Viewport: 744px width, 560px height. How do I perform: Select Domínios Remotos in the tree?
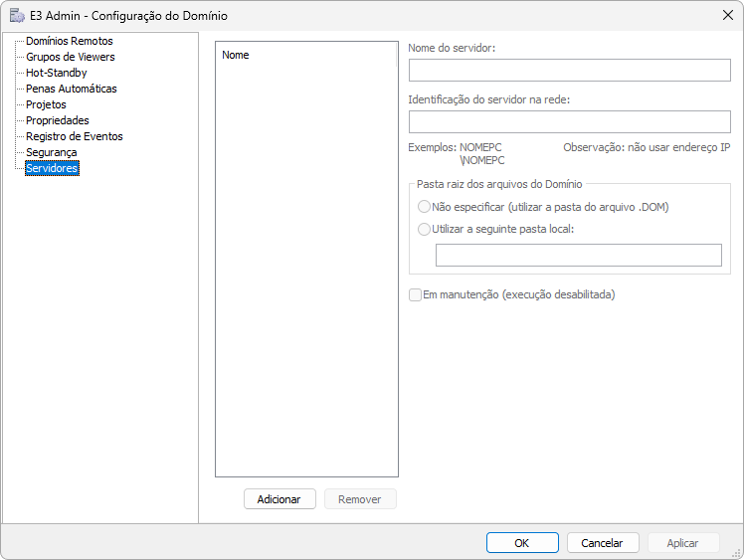tap(70, 41)
